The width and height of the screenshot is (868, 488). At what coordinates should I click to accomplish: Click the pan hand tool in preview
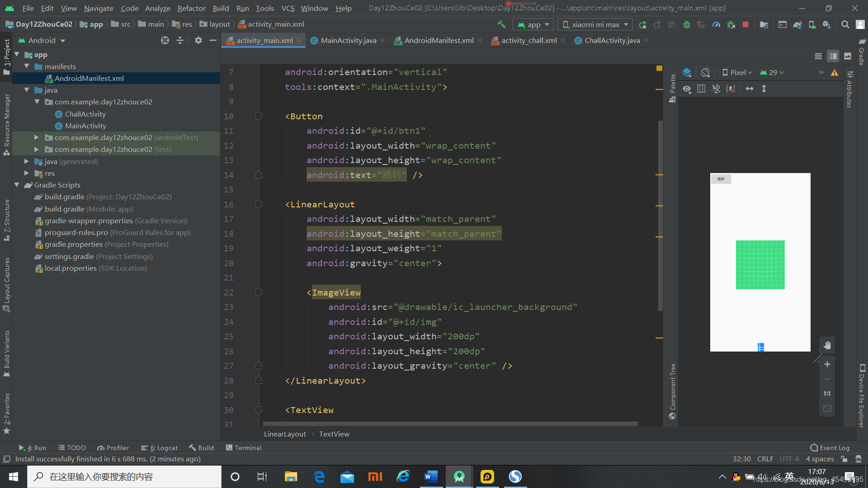[x=827, y=345]
